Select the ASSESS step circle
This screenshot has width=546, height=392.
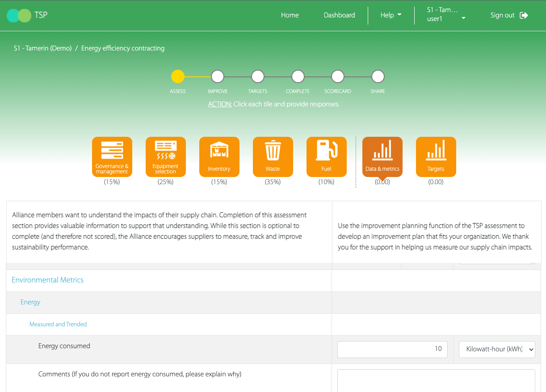pyautogui.click(x=178, y=77)
